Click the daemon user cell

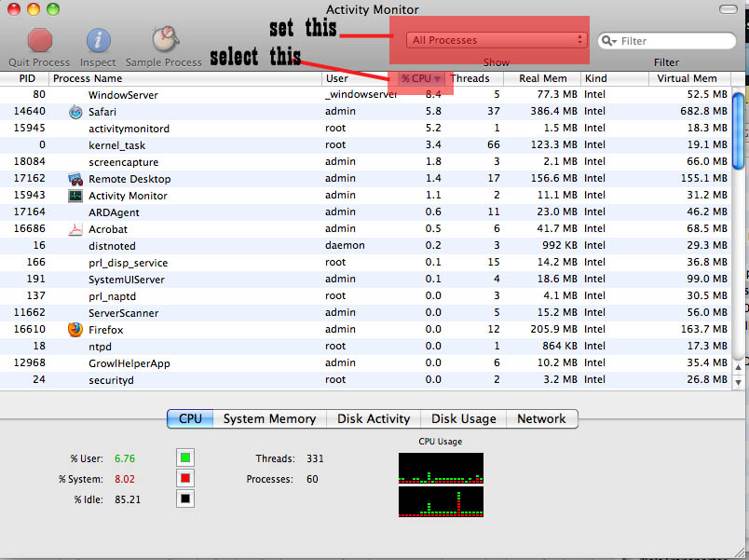click(345, 245)
